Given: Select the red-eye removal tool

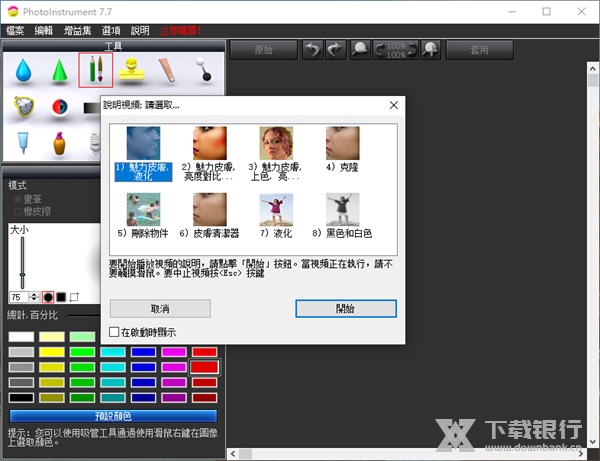Looking at the screenshot, I should [59, 107].
